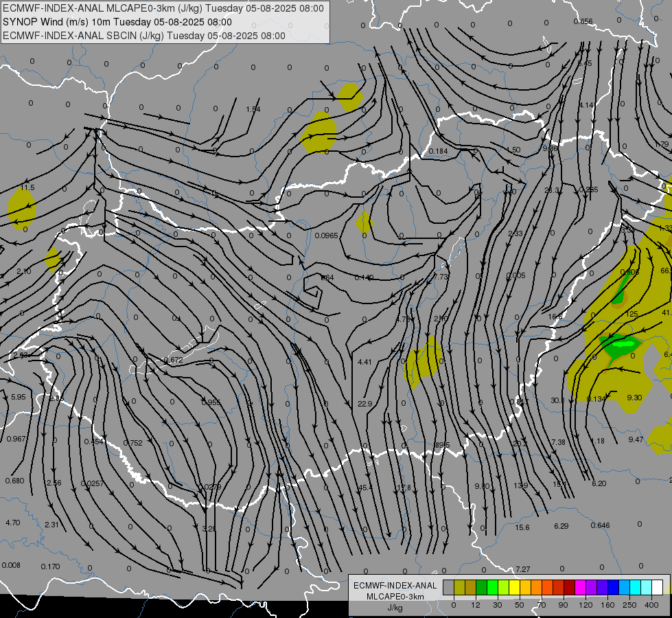Image resolution: width=672 pixels, height=618 pixels.
Task: Click legend tick label 120
Action: tap(586, 605)
